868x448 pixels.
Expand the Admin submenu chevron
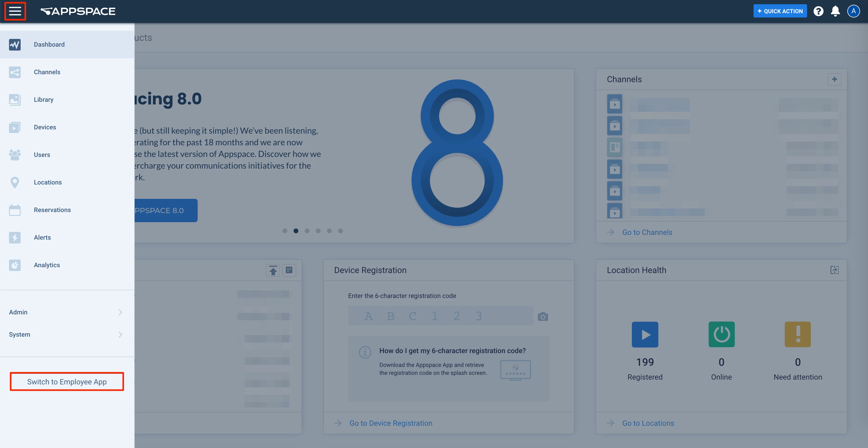pyautogui.click(x=120, y=313)
